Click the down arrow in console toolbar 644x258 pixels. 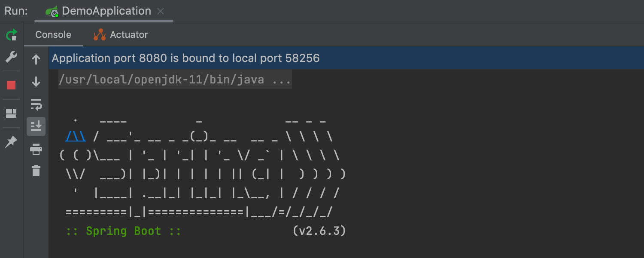tap(36, 82)
